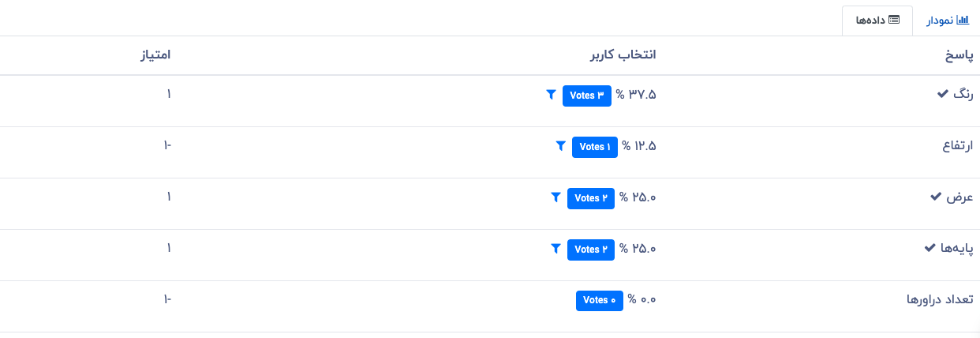This screenshot has width=980, height=338.
Task: Click the 2 Votes badge for پایه‌ها
Action: [590, 250]
